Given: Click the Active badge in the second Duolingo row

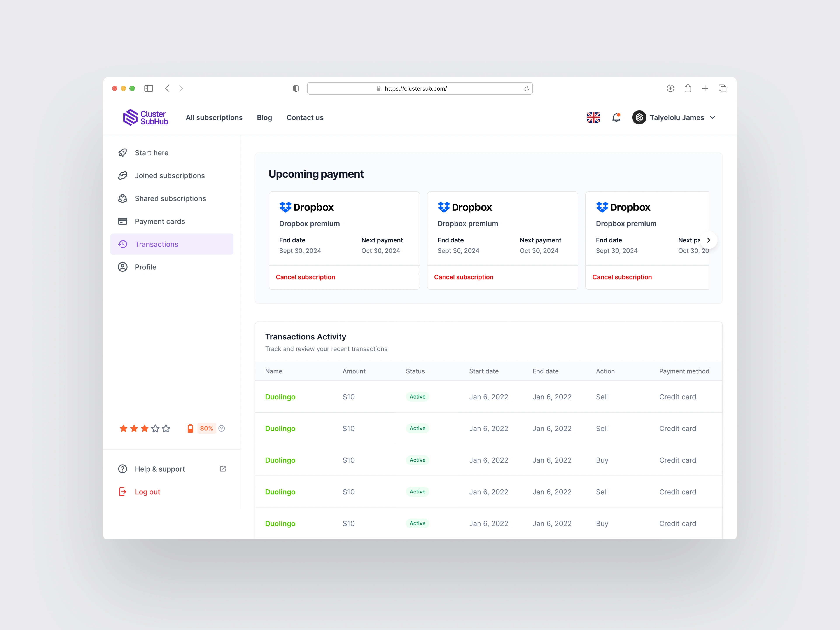Looking at the screenshot, I should [x=417, y=428].
